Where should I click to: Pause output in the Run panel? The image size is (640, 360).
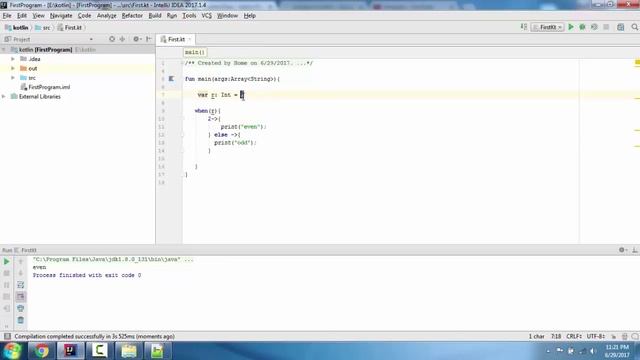click(7, 285)
